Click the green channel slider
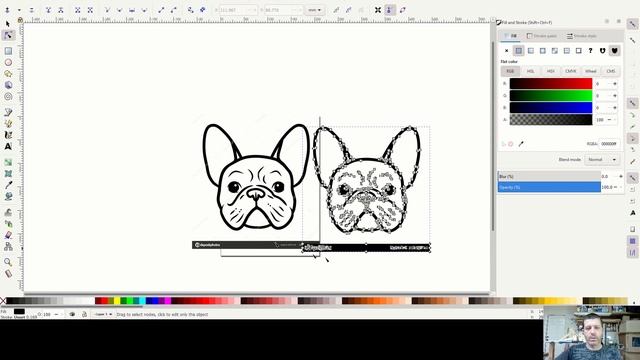Image resolution: width=640 pixels, height=360 pixels. 551,96
